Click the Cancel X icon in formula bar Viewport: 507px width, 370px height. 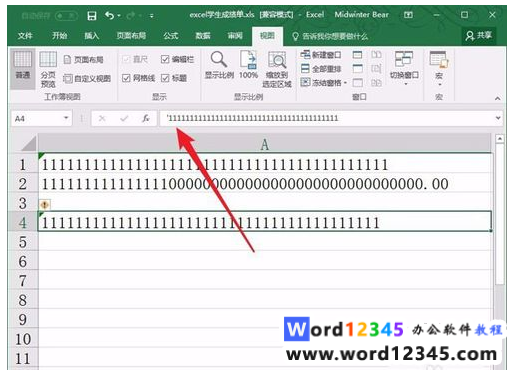coord(102,118)
